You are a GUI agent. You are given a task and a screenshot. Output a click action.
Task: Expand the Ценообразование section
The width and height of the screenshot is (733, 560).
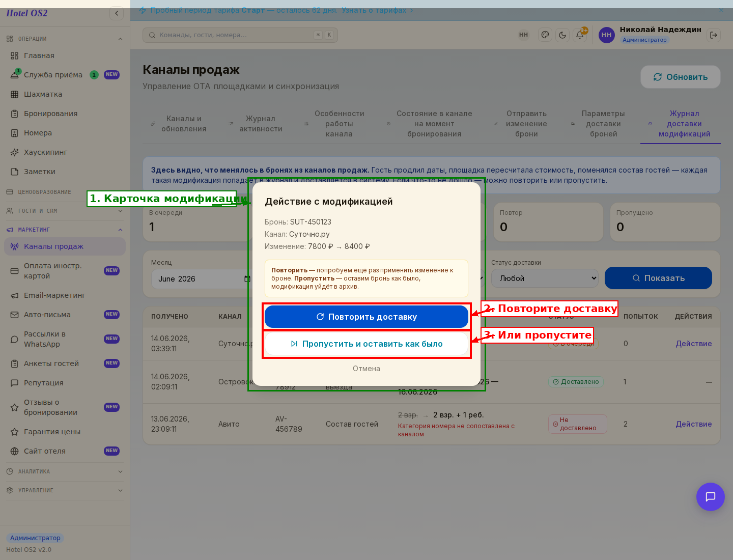65,192
